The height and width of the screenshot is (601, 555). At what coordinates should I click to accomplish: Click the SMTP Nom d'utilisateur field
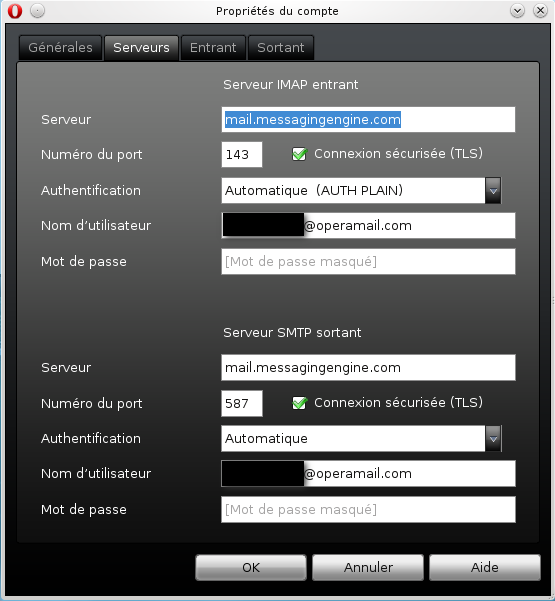click(x=368, y=473)
